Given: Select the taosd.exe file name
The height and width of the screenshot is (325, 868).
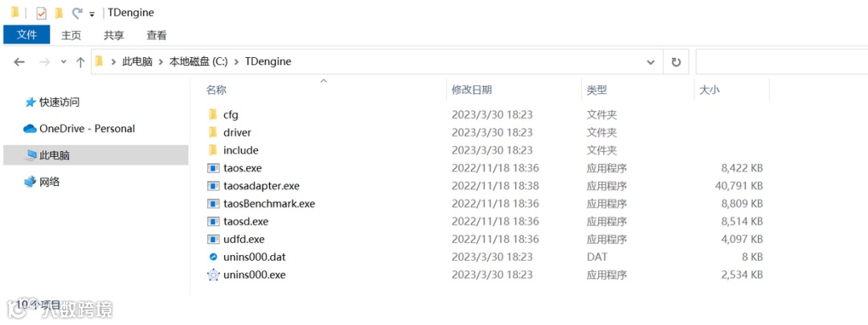Looking at the screenshot, I should 246,221.
